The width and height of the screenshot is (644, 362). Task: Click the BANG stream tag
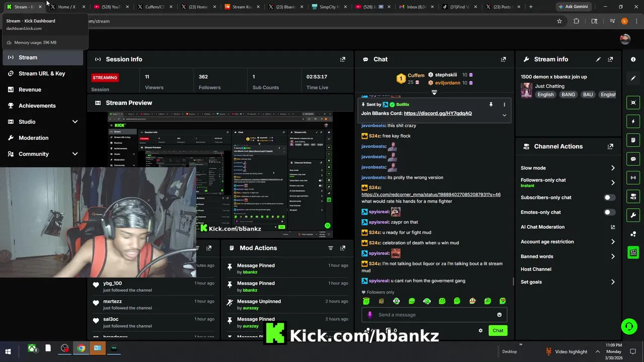(568, 95)
